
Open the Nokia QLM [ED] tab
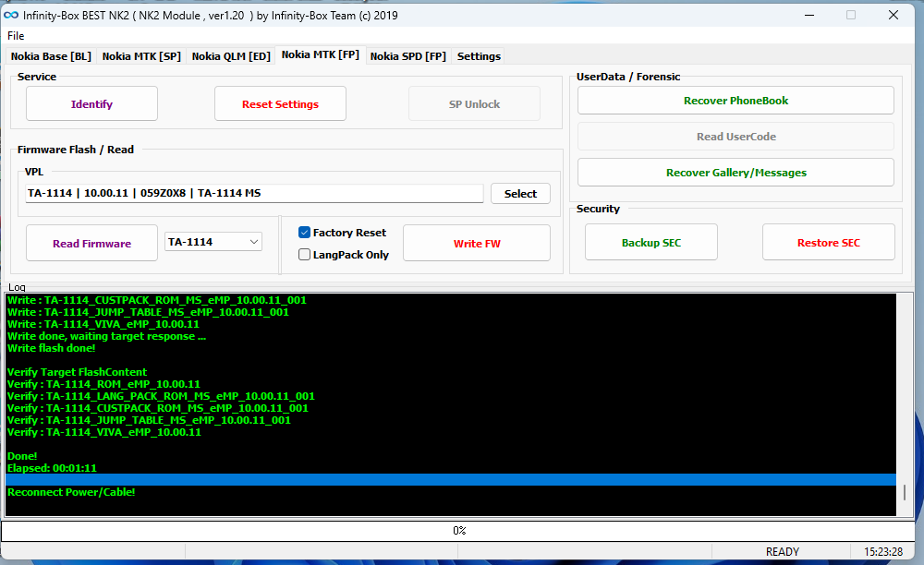click(x=231, y=56)
